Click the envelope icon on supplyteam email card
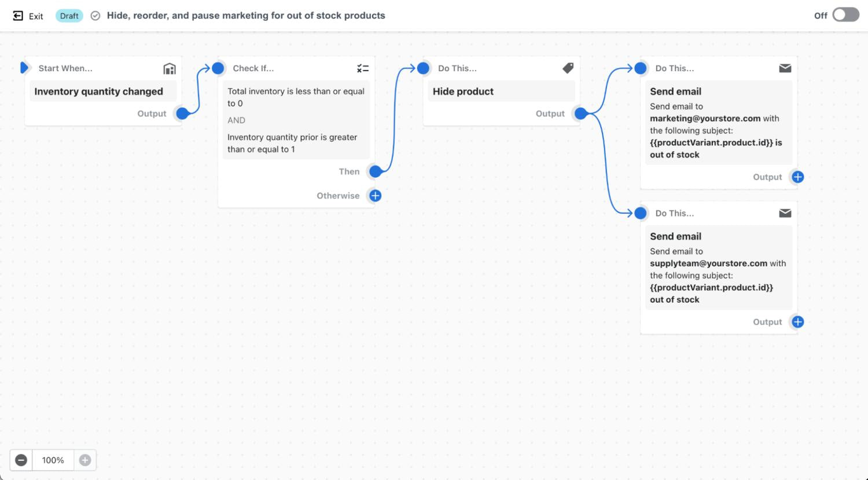This screenshot has width=868, height=480. click(x=785, y=213)
